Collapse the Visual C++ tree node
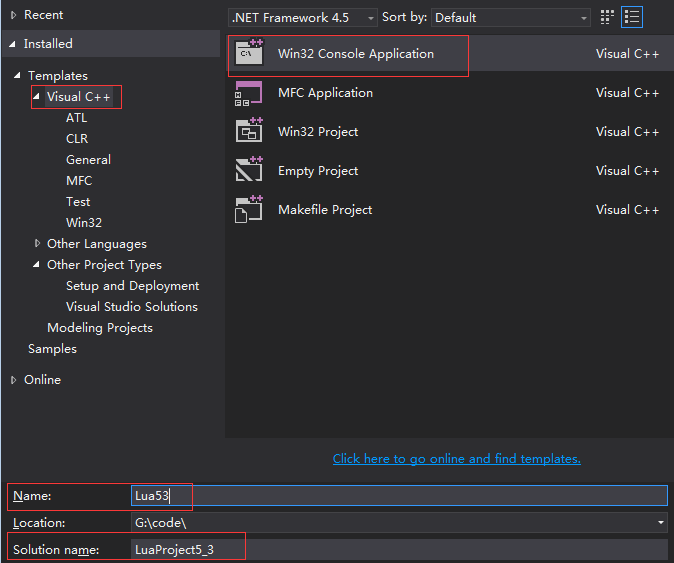The image size is (674, 563). [37, 97]
